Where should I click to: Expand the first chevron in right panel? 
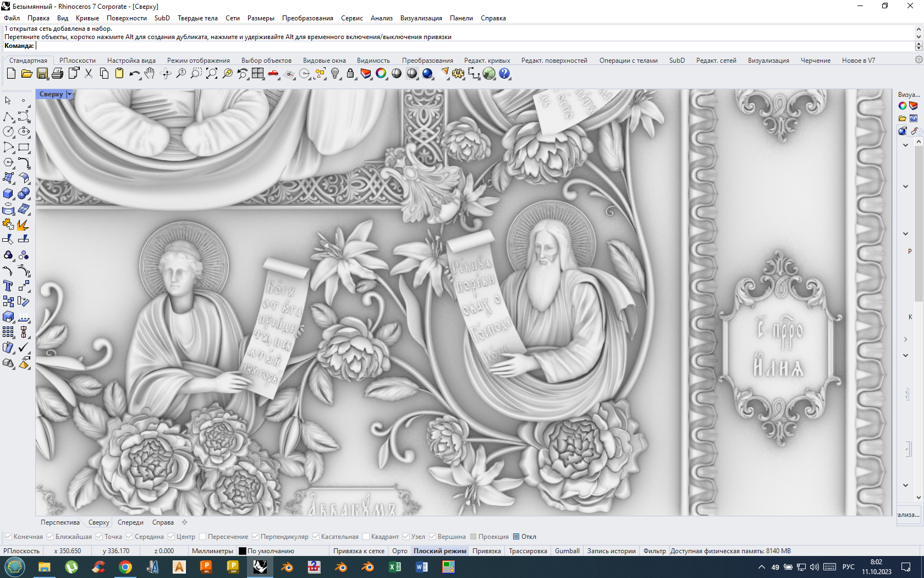(905, 145)
